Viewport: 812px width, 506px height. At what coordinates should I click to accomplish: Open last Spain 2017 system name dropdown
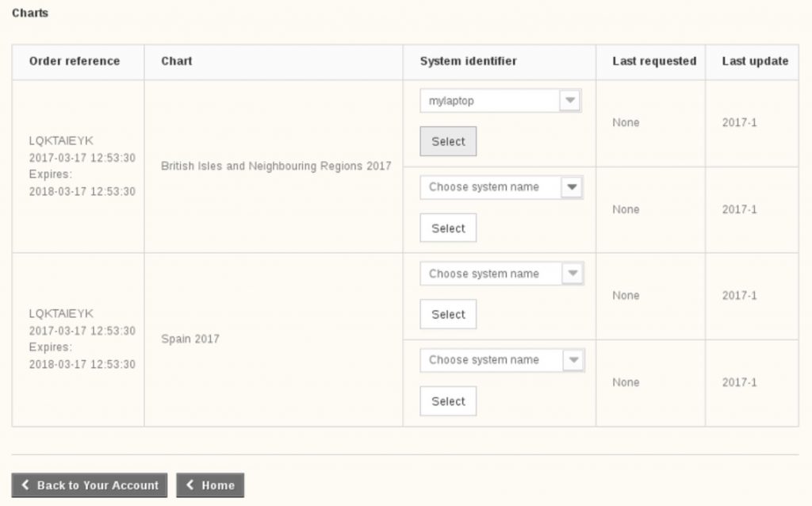[x=502, y=360]
